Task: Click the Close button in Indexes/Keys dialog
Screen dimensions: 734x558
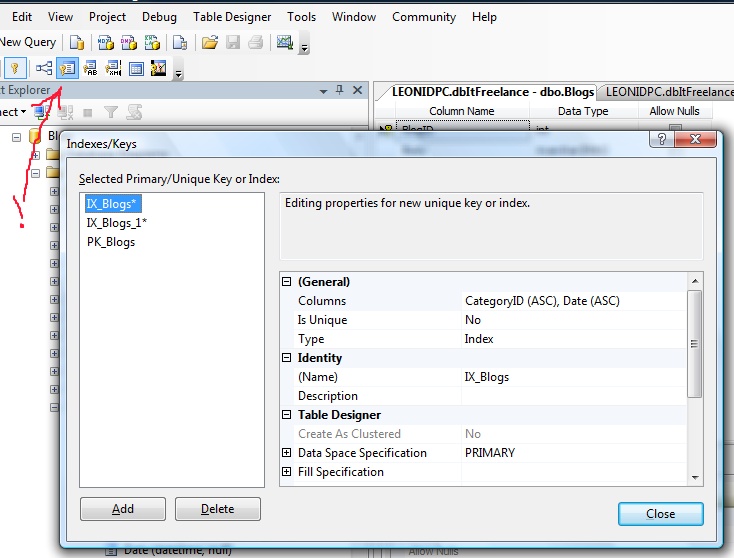Action: point(661,514)
